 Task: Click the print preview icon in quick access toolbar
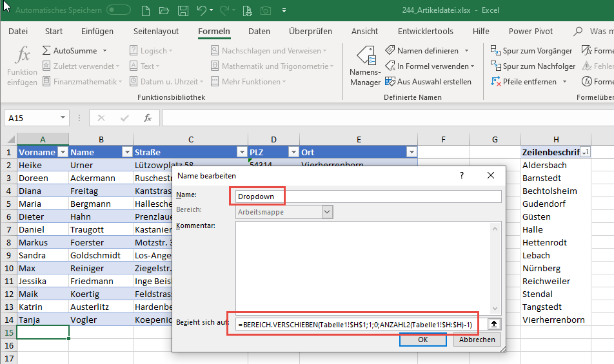point(247,10)
